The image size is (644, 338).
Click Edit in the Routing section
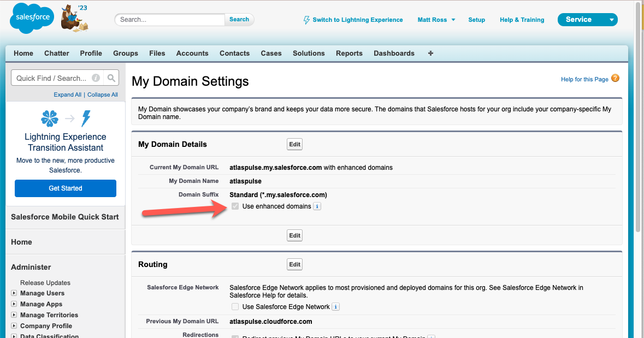[294, 264]
